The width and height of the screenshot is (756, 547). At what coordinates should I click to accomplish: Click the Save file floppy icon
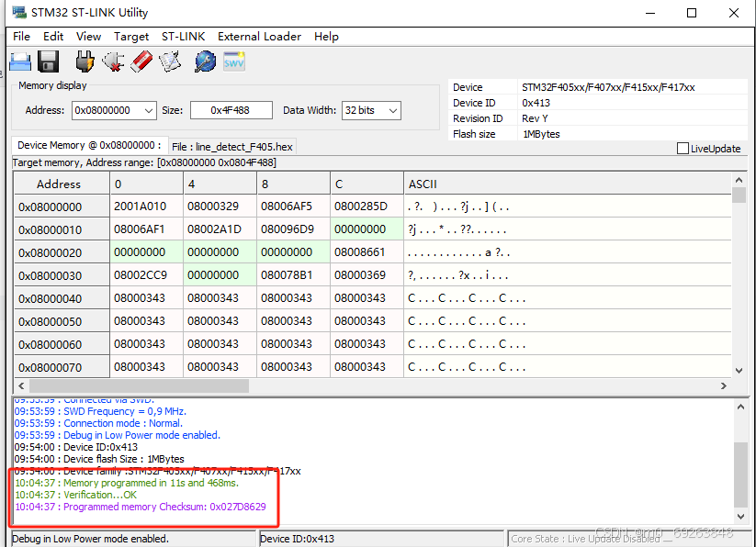point(48,61)
